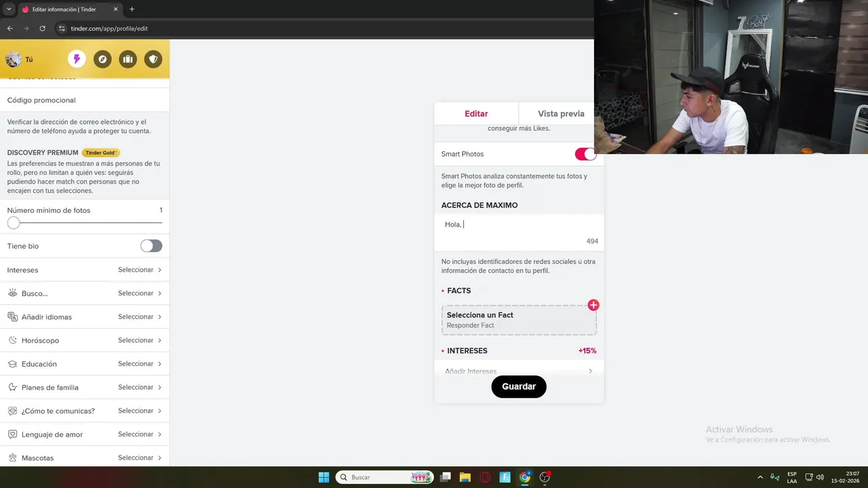The width and height of the screenshot is (868, 488).
Task: Click the DISCOVERY PREMIUM heading
Action: (x=43, y=152)
